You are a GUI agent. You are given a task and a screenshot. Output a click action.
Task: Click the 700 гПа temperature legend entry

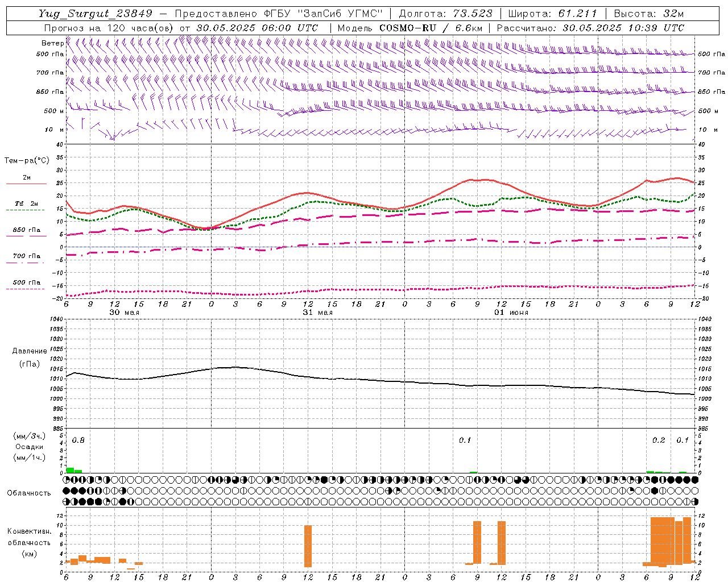click(26, 256)
